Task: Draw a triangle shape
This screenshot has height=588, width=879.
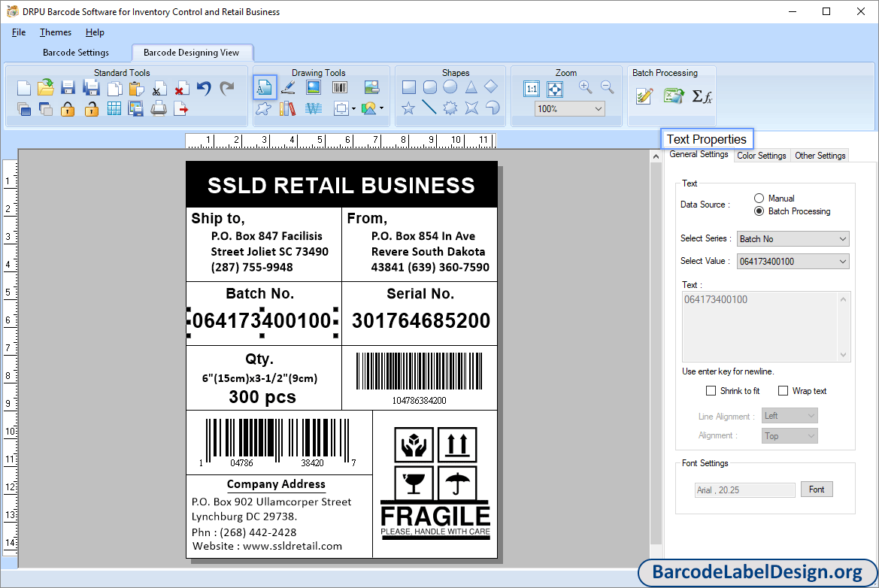Action: pyautogui.click(x=471, y=87)
